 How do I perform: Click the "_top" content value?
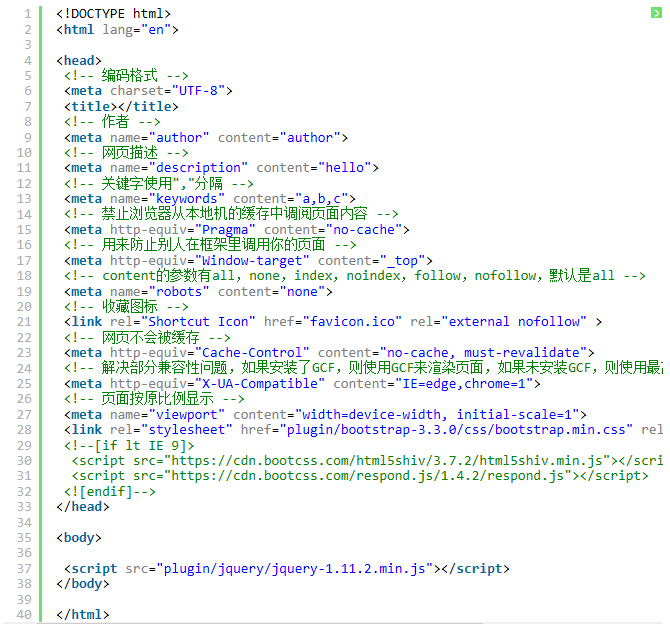(402, 260)
